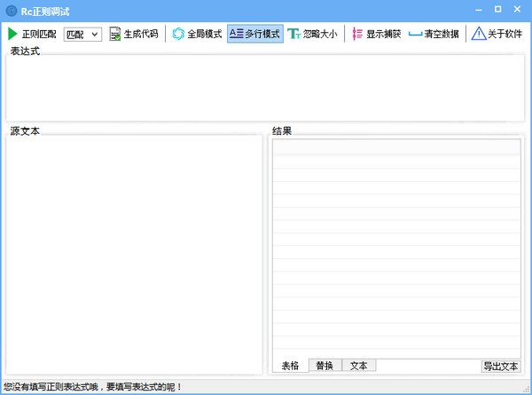Clear data with the 清空数据 icon
This screenshot has width=532, height=395.
point(415,34)
